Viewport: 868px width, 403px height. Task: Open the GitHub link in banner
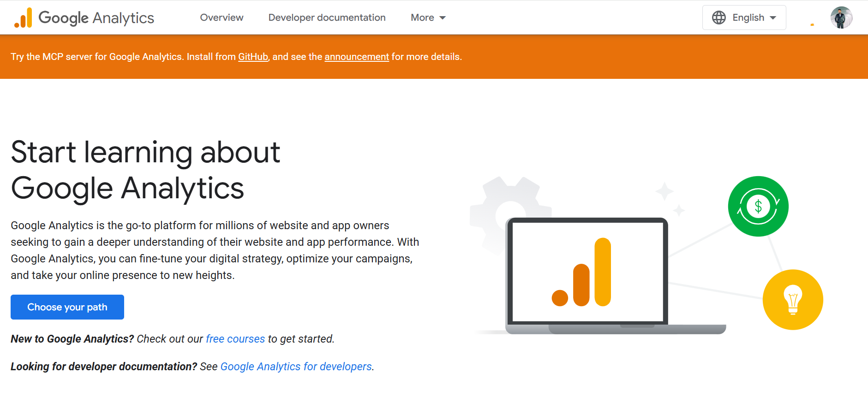(x=253, y=57)
